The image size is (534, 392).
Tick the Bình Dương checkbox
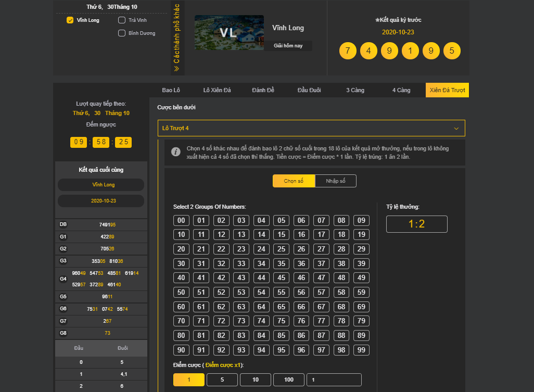122,33
